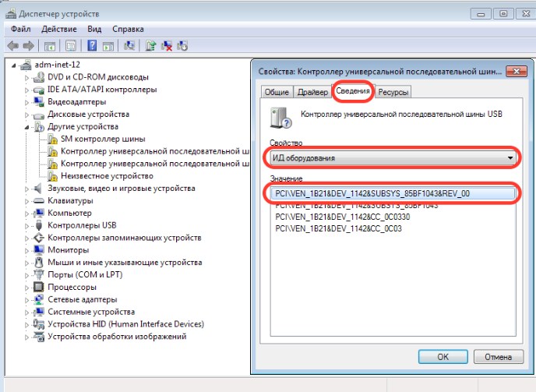Screen dimensions: 536x392
Task: Click the Forward arrow toolbar icon
Action: point(28,45)
